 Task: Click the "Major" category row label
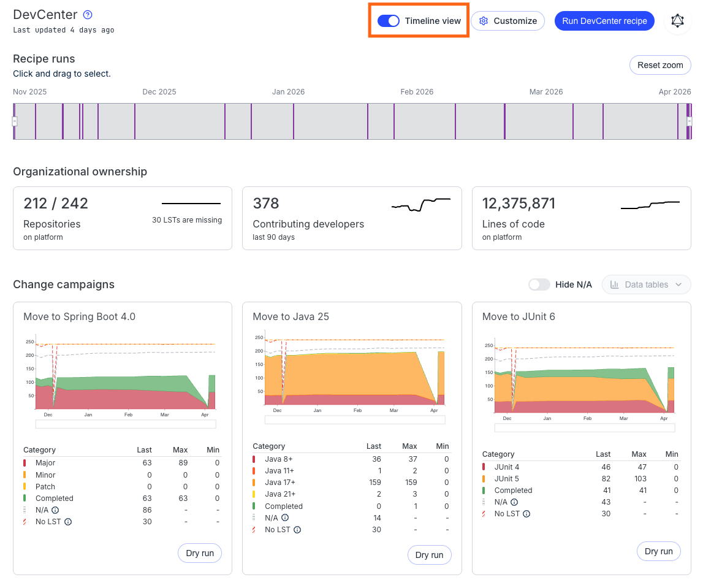[45, 463]
